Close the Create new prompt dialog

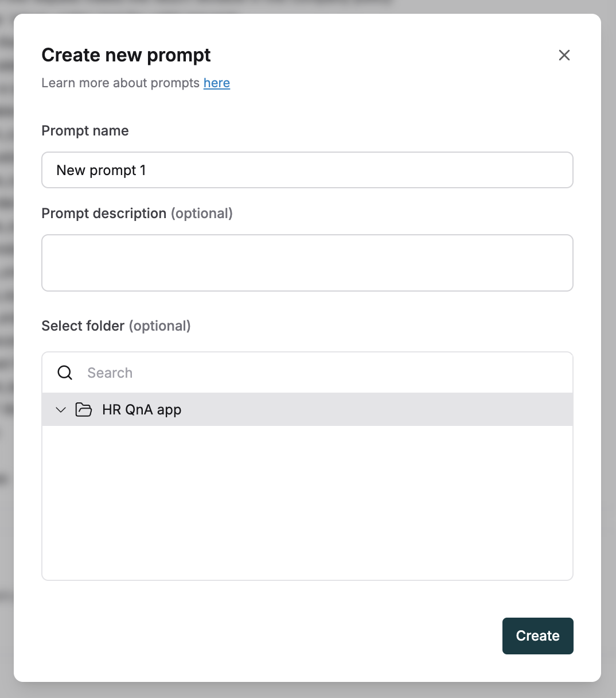pos(564,55)
